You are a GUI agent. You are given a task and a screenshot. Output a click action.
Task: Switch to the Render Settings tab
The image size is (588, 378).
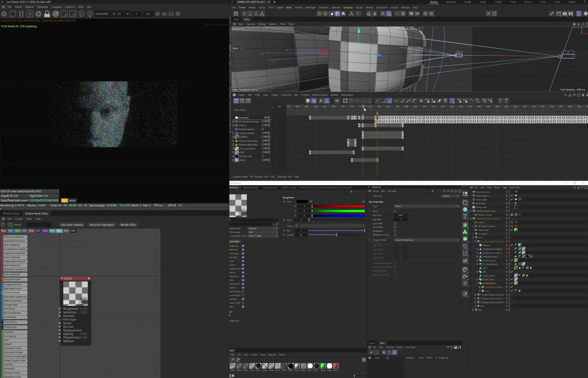(251, 187)
